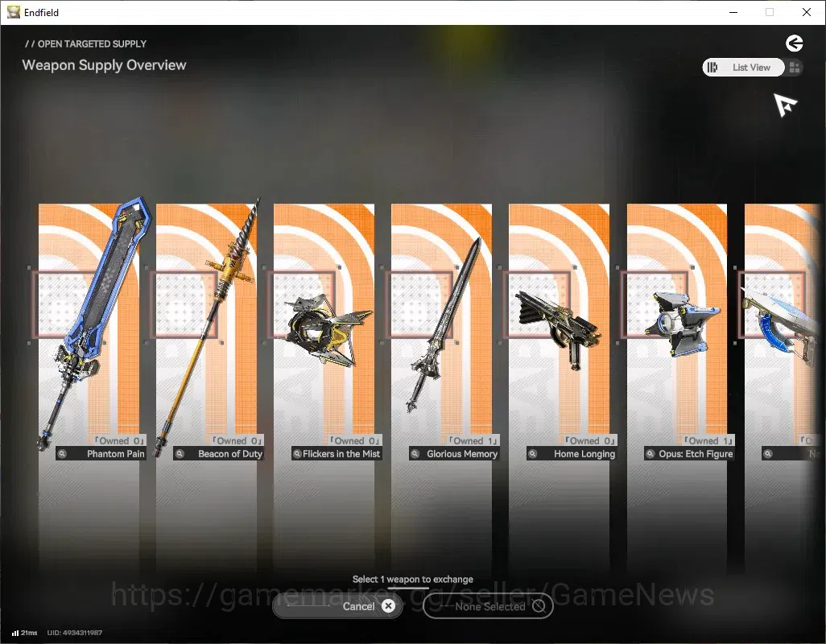
Task: Click the None Selected button
Action: pyautogui.click(x=488, y=606)
